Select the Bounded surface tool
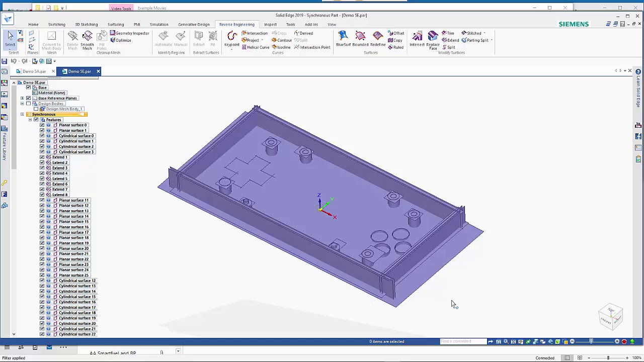 [x=360, y=39]
